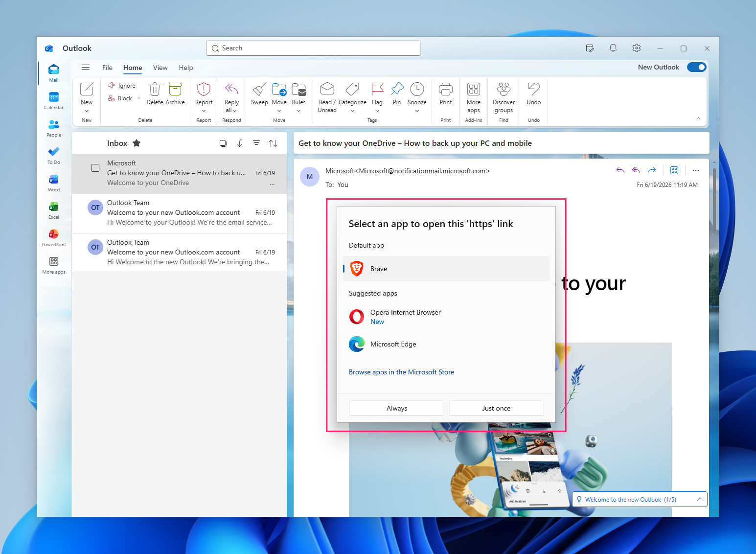Screen dimensions: 756x554
Task: Click the Sweep tool in ribbon
Action: tap(259, 93)
